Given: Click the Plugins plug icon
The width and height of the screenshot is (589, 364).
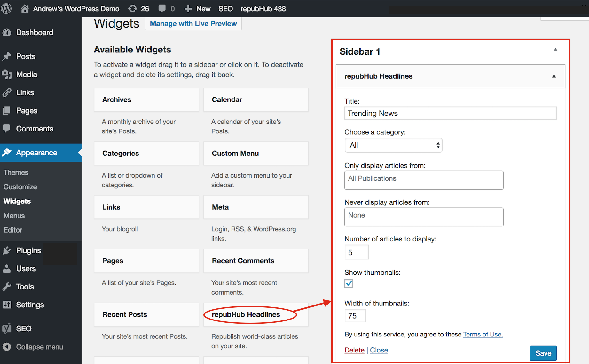Looking at the screenshot, I should pos(7,250).
